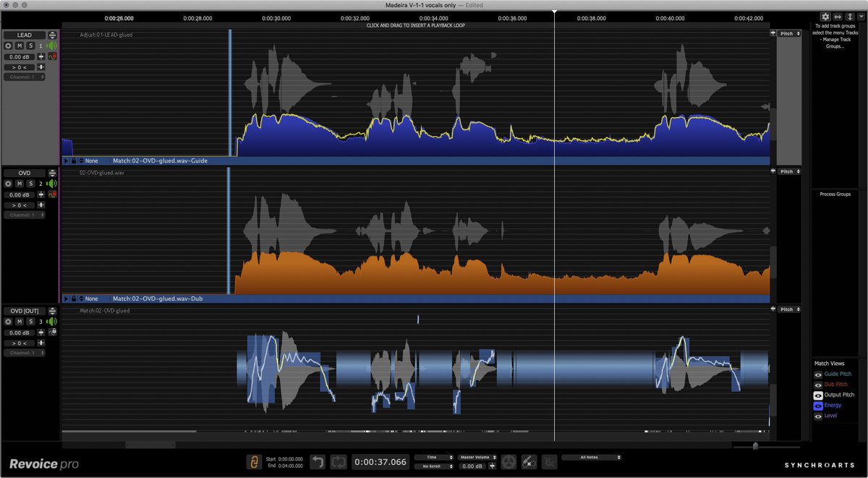Click the zoom slider at the bottom right
Screen dimensions: 868x478
[x=757, y=446]
